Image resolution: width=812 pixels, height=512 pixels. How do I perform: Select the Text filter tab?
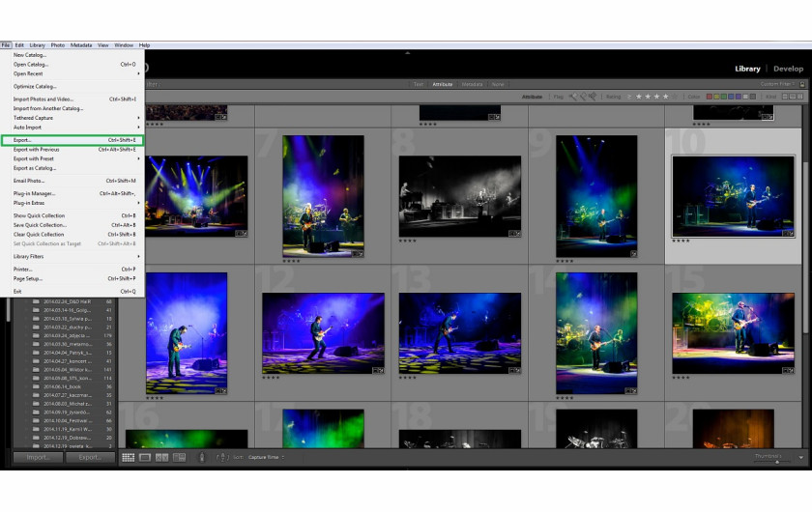click(418, 84)
